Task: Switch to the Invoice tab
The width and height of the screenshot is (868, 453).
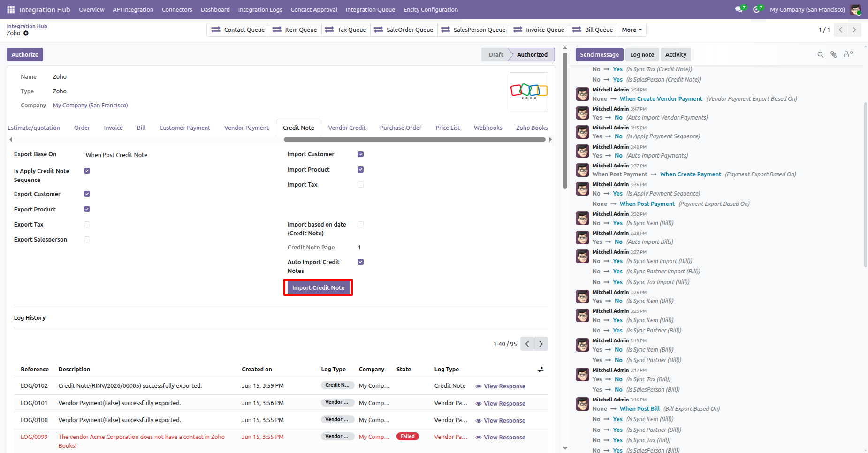Action: [x=113, y=128]
